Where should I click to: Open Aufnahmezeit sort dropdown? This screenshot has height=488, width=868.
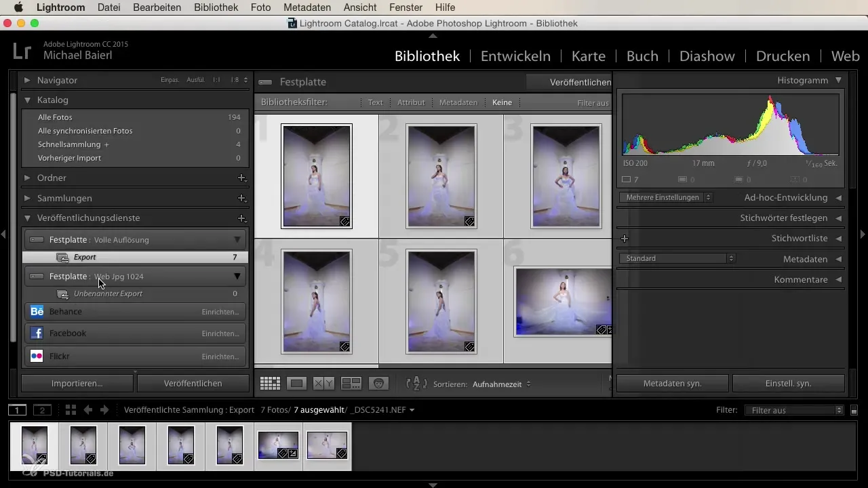(502, 384)
